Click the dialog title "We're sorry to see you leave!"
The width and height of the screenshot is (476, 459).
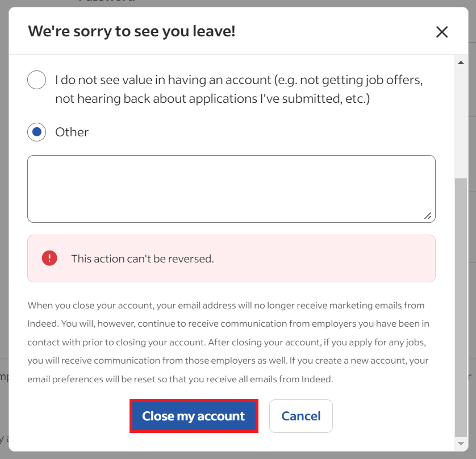pos(131,31)
